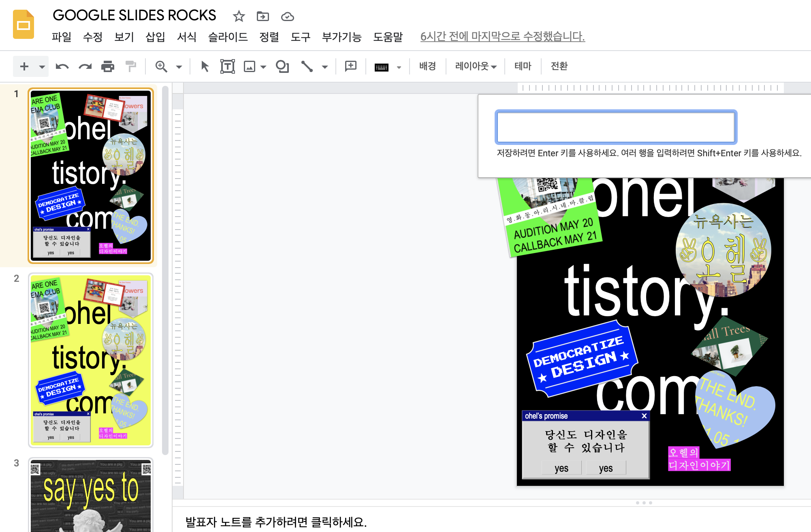Click the insert image icon
Image resolution: width=811 pixels, height=532 pixels.
[x=250, y=66]
